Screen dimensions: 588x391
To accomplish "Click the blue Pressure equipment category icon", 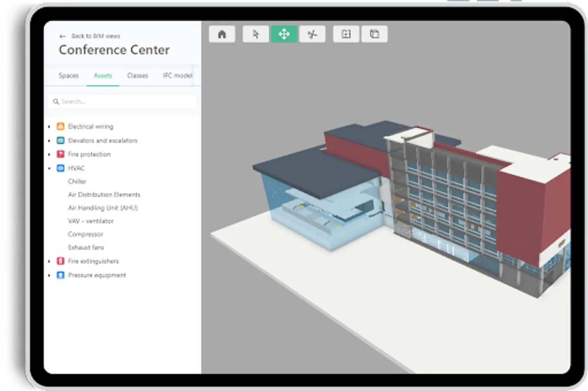I will pos(61,275).
